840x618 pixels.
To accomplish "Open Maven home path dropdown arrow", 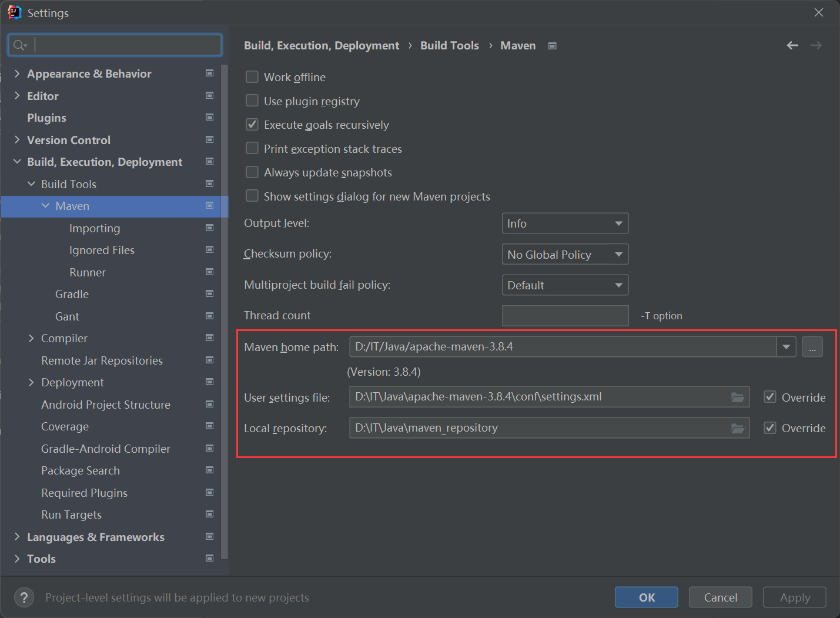I will (x=787, y=347).
